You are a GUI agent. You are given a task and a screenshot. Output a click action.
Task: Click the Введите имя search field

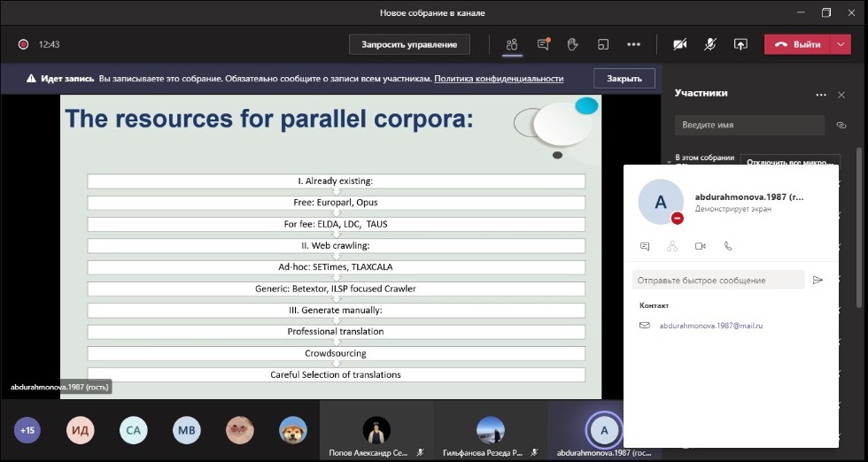(748, 125)
